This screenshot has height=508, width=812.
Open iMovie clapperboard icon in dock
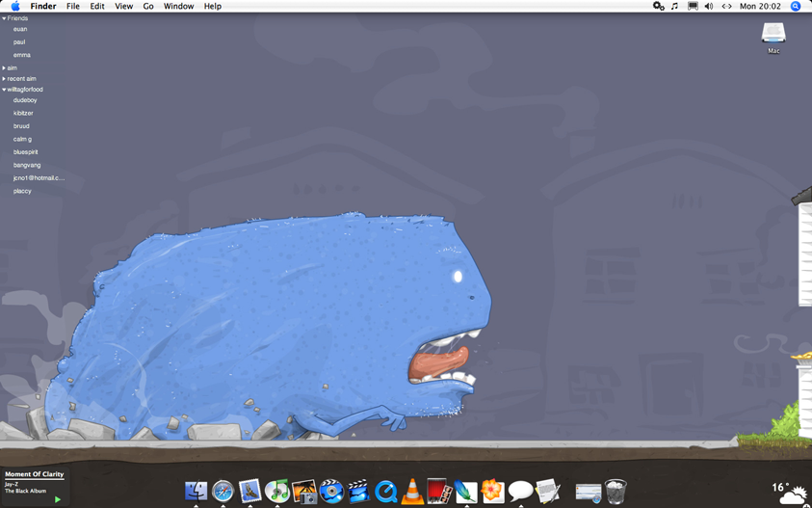(358, 491)
